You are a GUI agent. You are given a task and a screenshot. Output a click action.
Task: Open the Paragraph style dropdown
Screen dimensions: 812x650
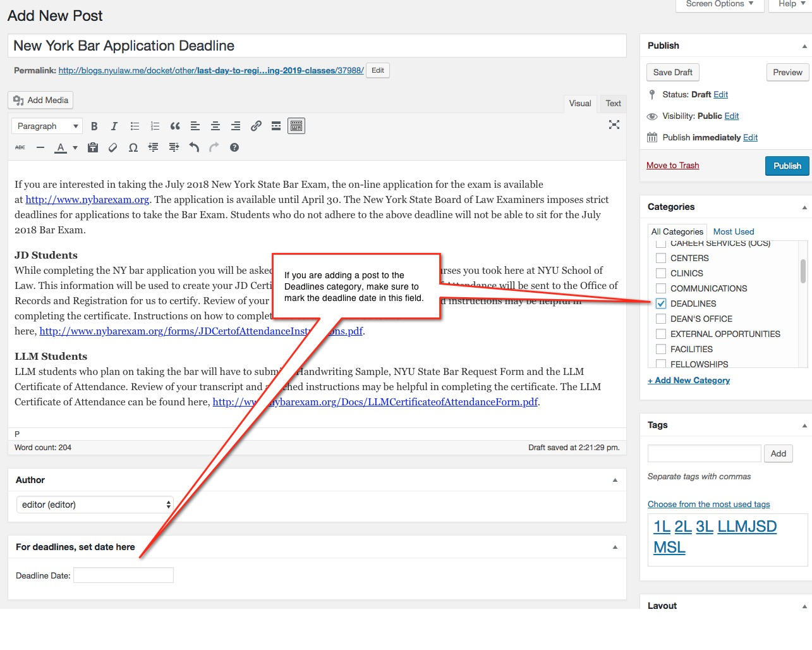click(46, 126)
